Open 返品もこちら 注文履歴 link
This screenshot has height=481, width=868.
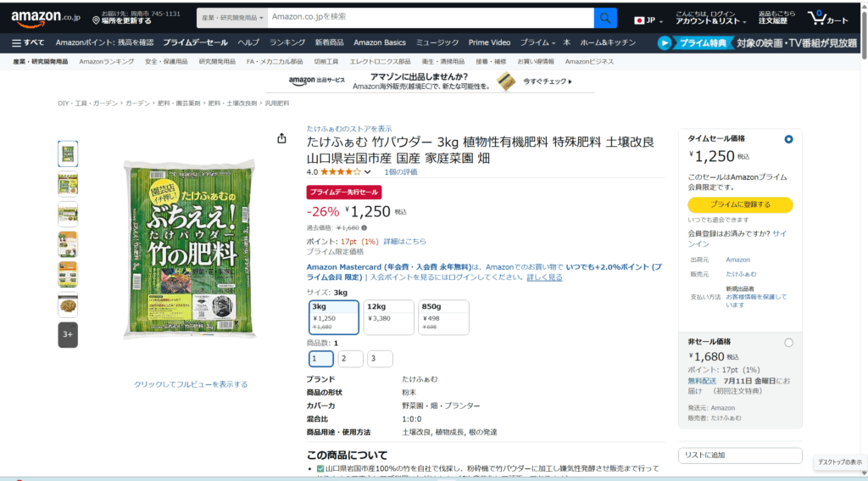tap(776, 18)
